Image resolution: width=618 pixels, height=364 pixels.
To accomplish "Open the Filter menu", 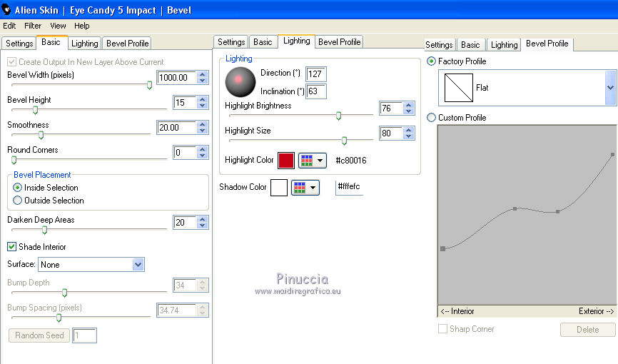I will [33, 26].
